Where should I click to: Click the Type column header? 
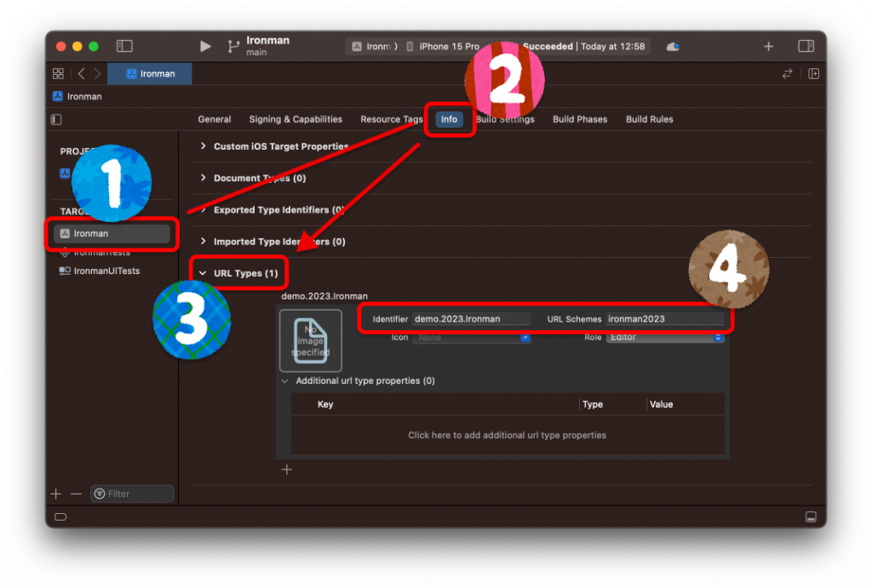[593, 404]
